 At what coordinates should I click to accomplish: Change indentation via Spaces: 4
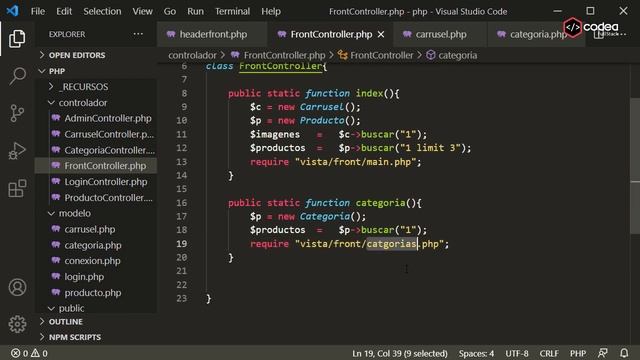[476, 353]
